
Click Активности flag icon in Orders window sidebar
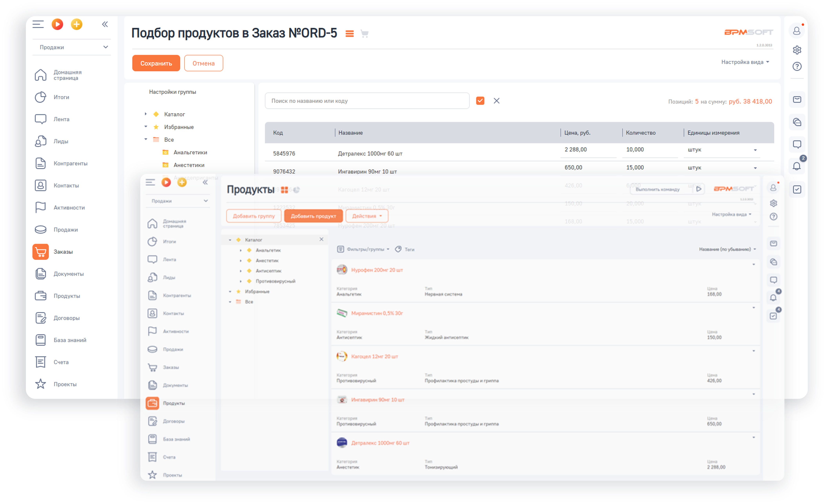41,208
